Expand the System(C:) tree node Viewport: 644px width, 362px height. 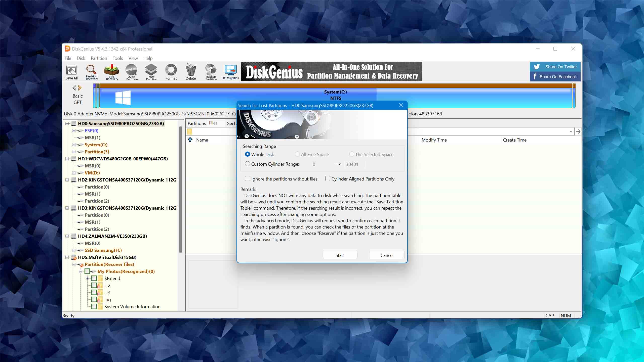(74, 145)
